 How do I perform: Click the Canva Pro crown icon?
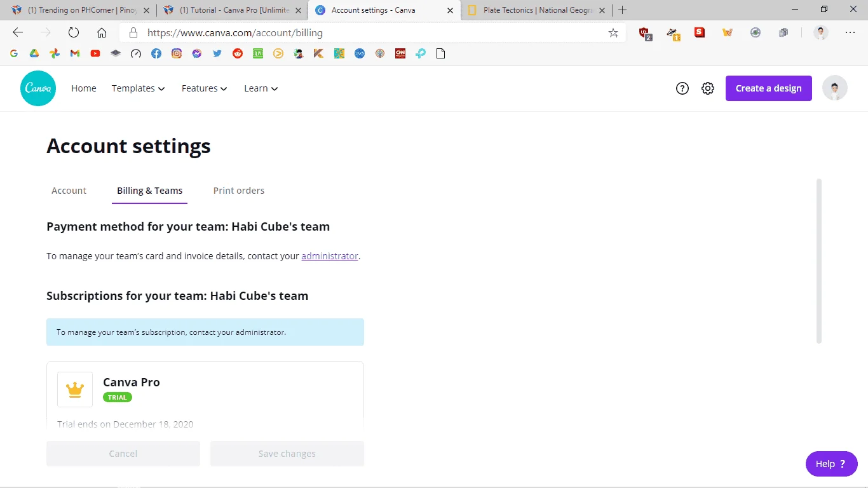(75, 390)
